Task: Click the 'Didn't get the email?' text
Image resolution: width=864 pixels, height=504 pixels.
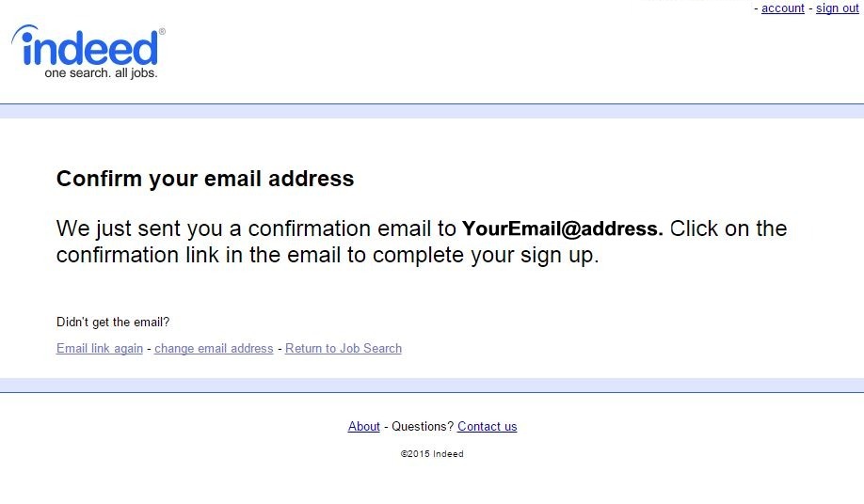Action: pyautogui.click(x=113, y=323)
